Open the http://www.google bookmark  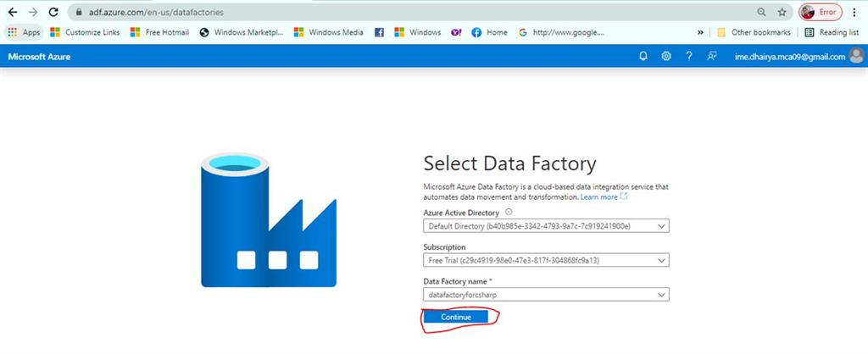[x=561, y=32]
